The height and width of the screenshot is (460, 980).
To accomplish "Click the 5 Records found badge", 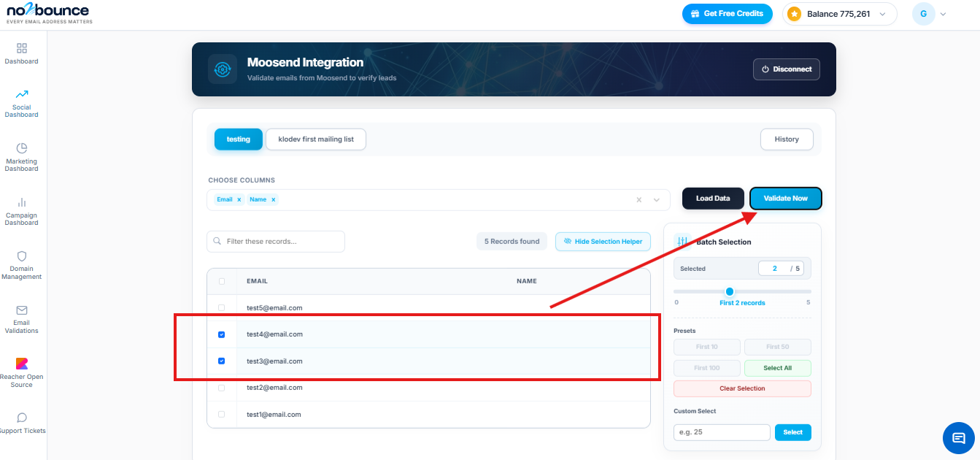I will click(x=512, y=242).
